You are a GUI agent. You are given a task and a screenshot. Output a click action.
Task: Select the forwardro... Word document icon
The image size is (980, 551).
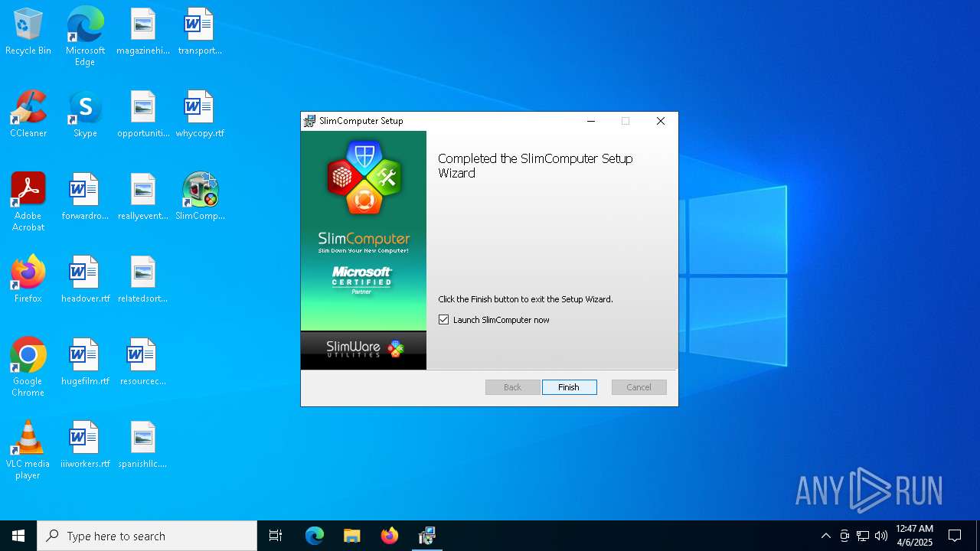coord(85,197)
